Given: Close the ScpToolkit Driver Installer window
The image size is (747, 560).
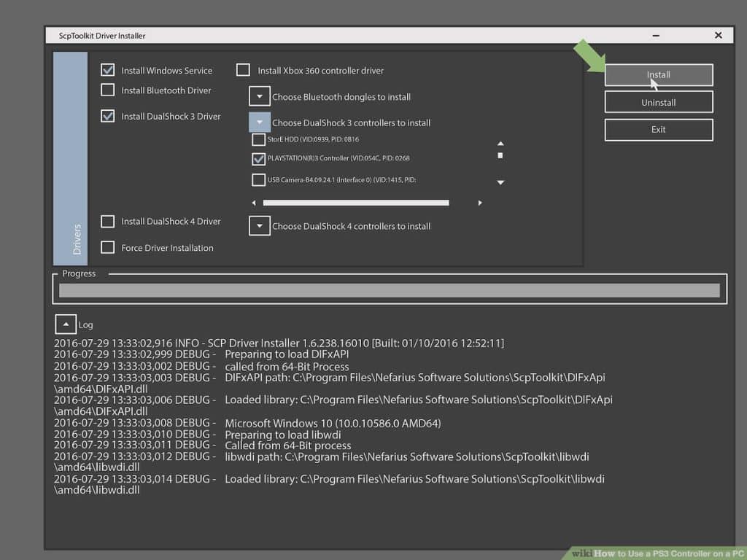Looking at the screenshot, I should (719, 35).
